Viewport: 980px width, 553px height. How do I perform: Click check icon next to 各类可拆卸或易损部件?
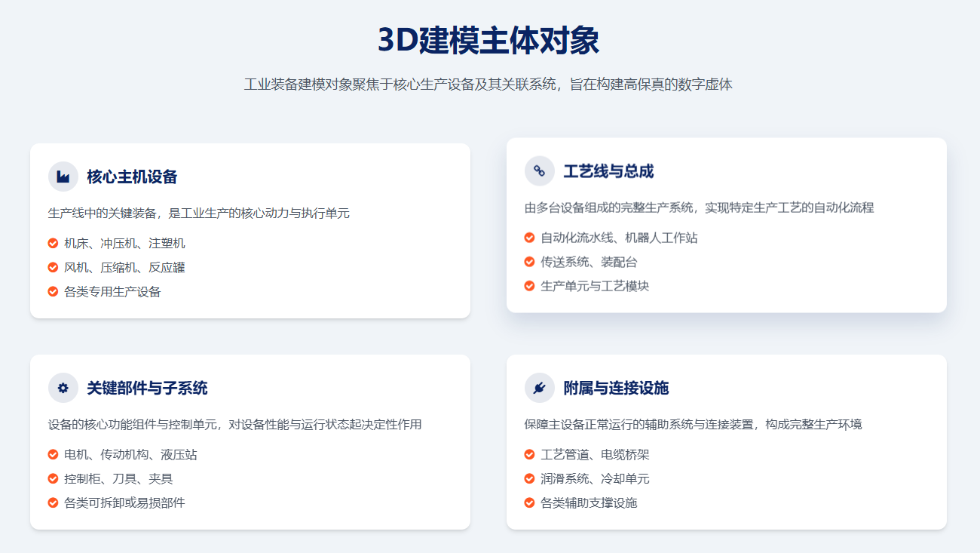(54, 502)
